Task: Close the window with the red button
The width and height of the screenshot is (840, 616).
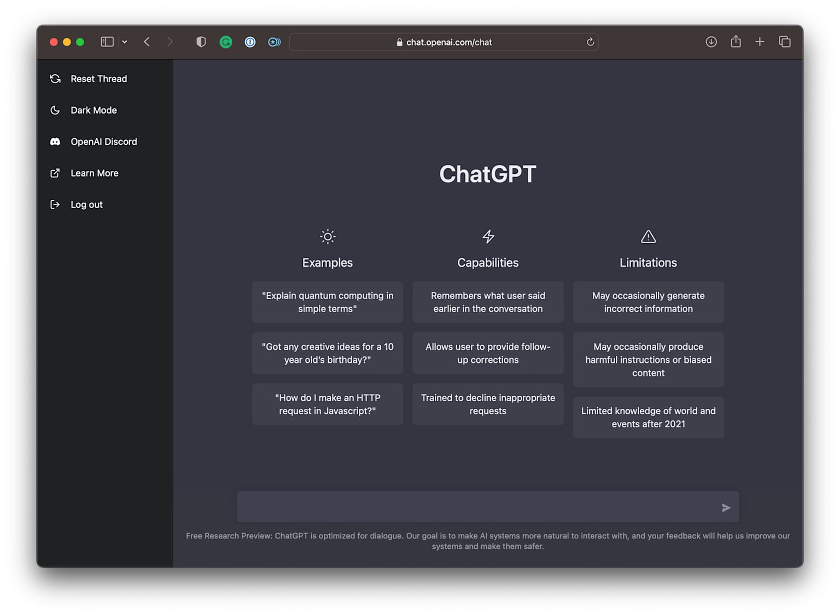Action: coord(54,42)
